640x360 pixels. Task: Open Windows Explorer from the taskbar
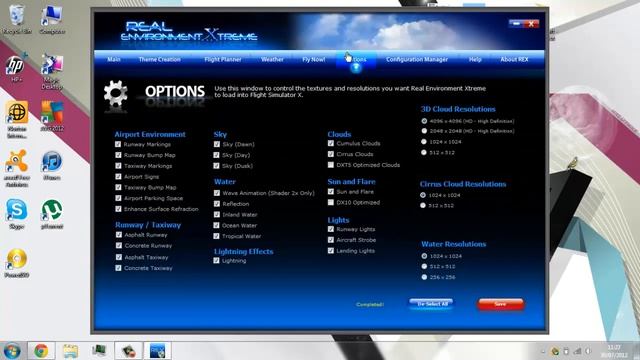click(x=70, y=351)
